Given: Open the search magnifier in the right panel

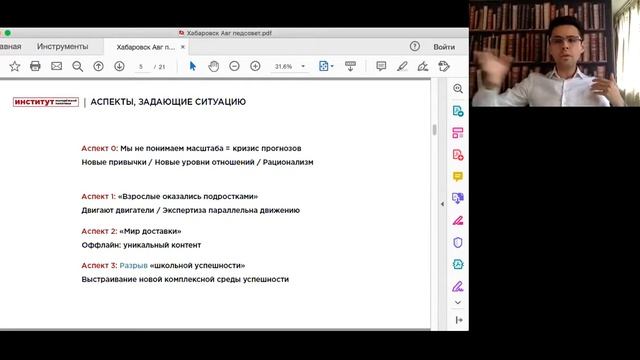Looking at the screenshot, I should tap(458, 89).
